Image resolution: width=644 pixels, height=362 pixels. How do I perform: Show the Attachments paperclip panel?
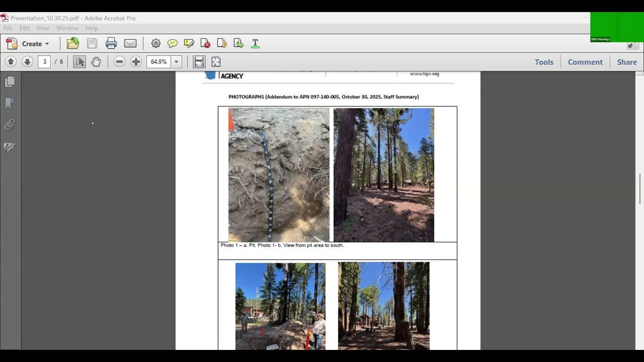click(10, 125)
